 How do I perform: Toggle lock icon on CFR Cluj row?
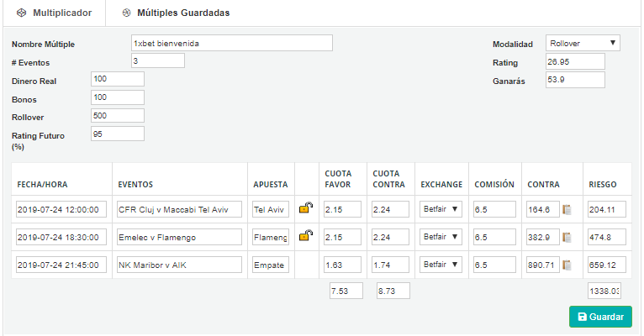(x=306, y=207)
